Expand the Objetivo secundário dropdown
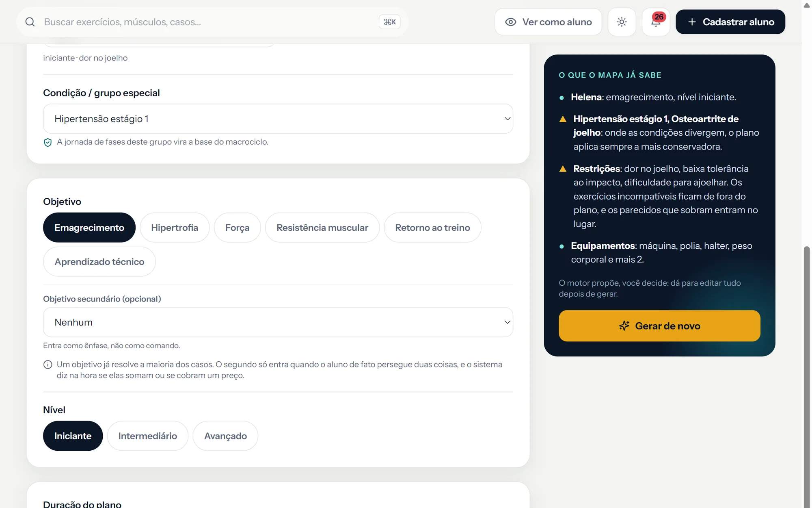The image size is (812, 508). coord(278,322)
